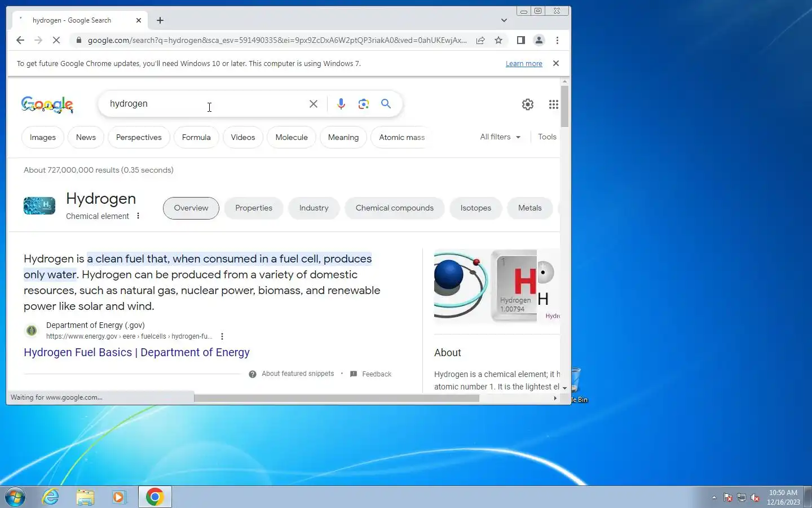Image resolution: width=812 pixels, height=508 pixels.
Task: Switch to Videos results
Action: click(x=243, y=137)
